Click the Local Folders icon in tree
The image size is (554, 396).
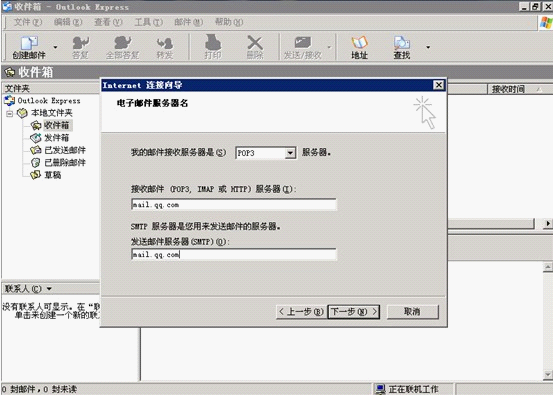tap(22, 113)
